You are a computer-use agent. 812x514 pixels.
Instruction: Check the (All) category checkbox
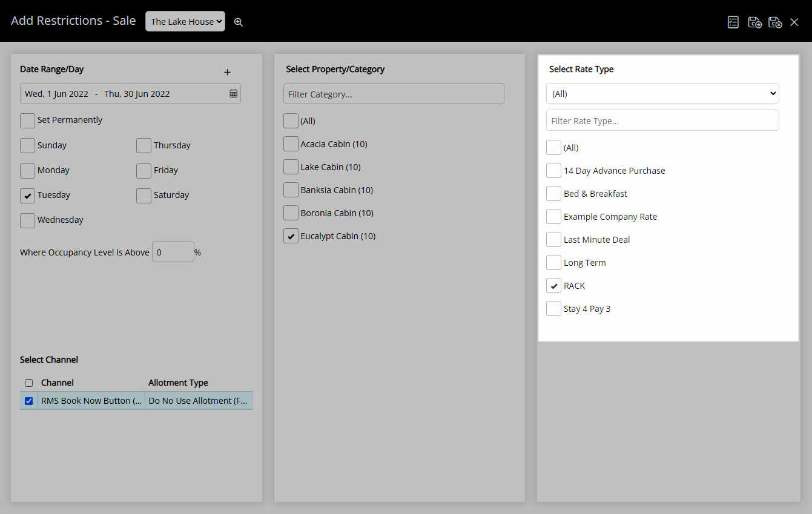[x=291, y=120]
